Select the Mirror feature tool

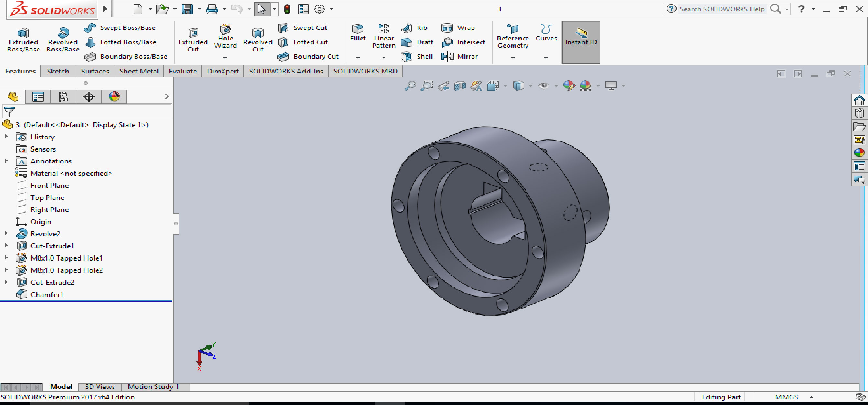pyautogui.click(x=460, y=56)
